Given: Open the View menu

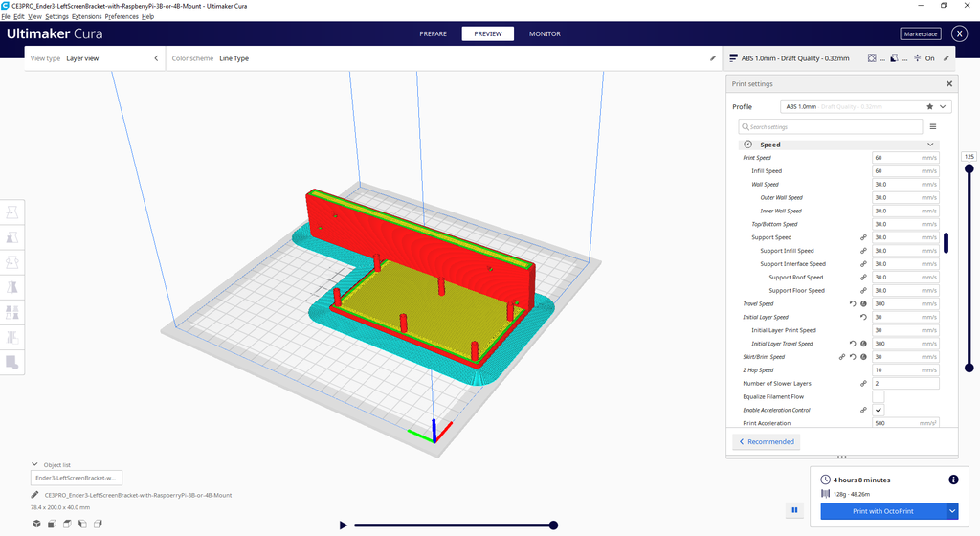Looking at the screenshot, I should point(35,17).
